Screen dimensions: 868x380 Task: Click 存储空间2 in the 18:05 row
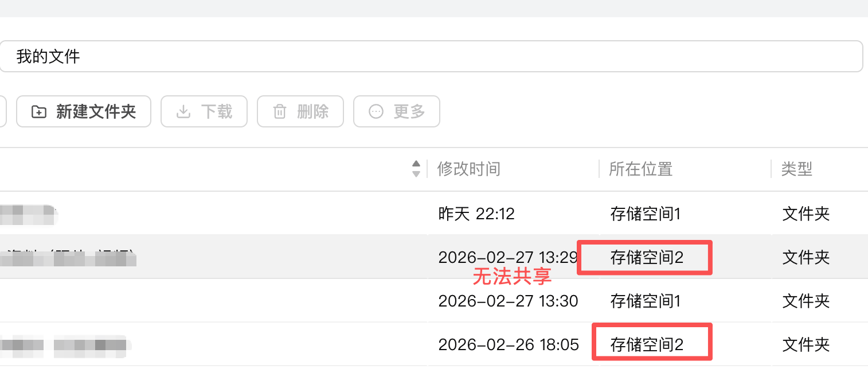pos(647,344)
